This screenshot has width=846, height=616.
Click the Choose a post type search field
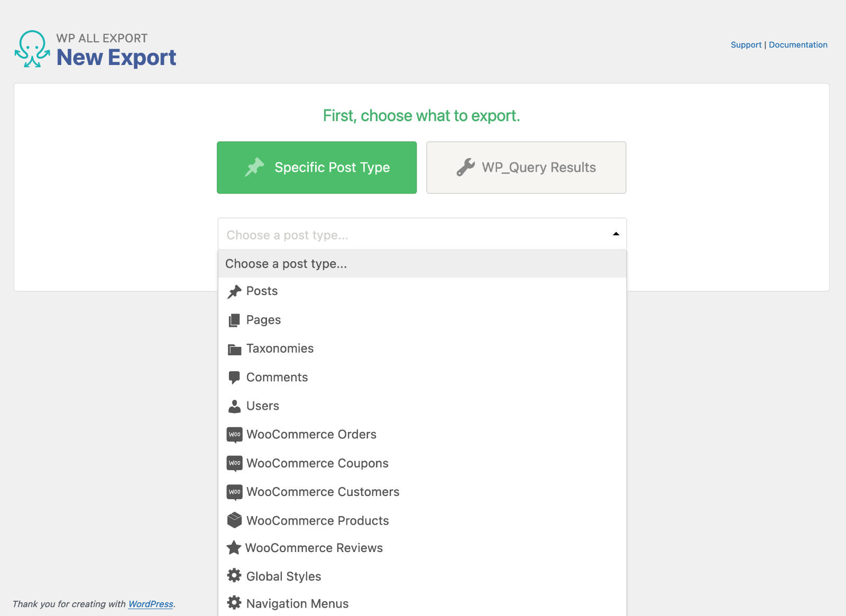coord(422,234)
